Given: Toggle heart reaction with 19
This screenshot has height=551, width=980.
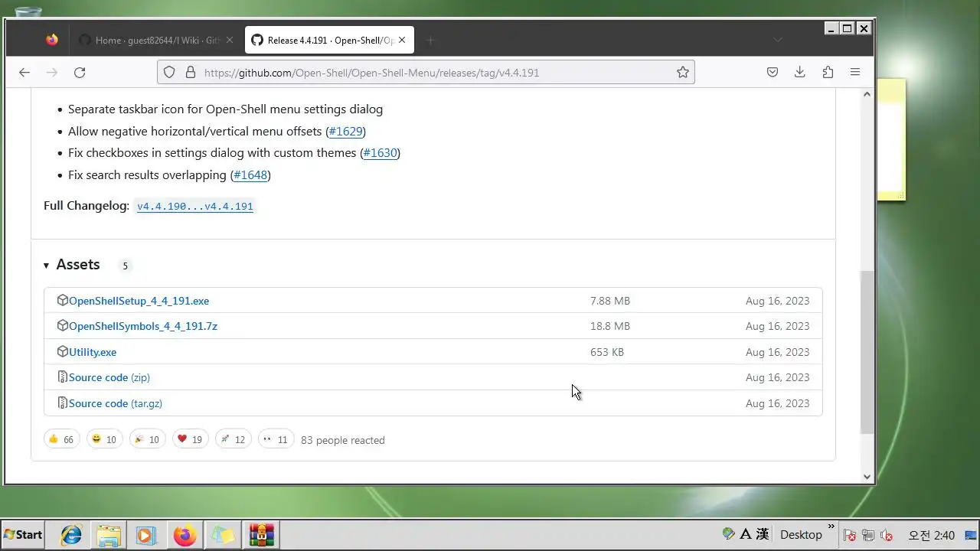Looking at the screenshot, I should (190, 439).
